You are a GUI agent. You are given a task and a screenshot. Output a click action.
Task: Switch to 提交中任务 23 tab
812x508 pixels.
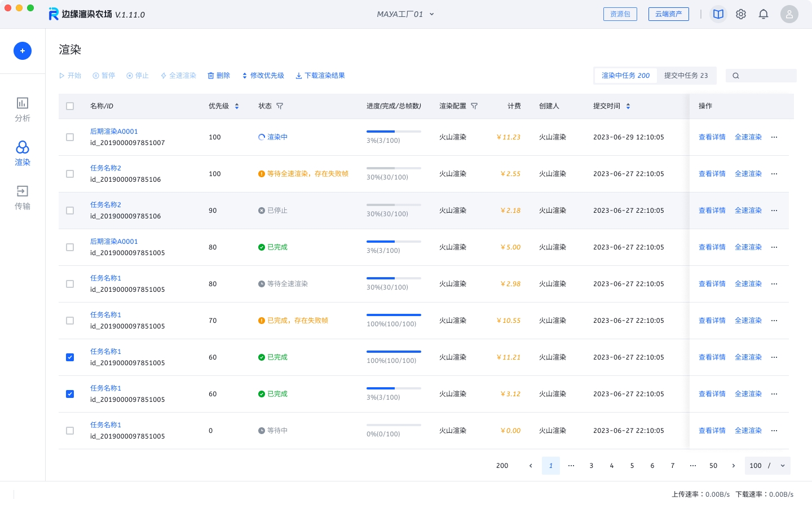coord(686,76)
